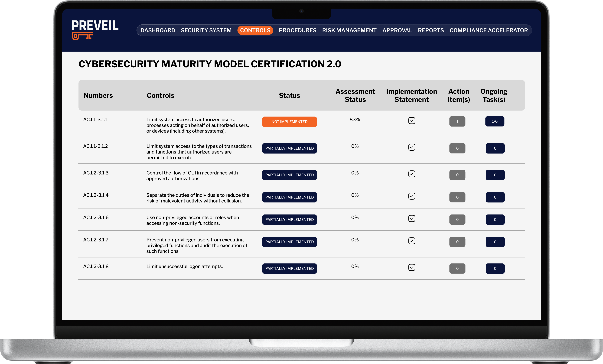Click 0% assessment status for AC.L1-3.1.2

pyautogui.click(x=355, y=146)
